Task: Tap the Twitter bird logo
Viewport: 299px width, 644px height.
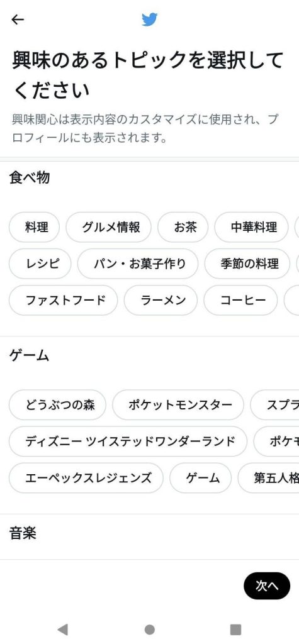Action: tap(149, 19)
